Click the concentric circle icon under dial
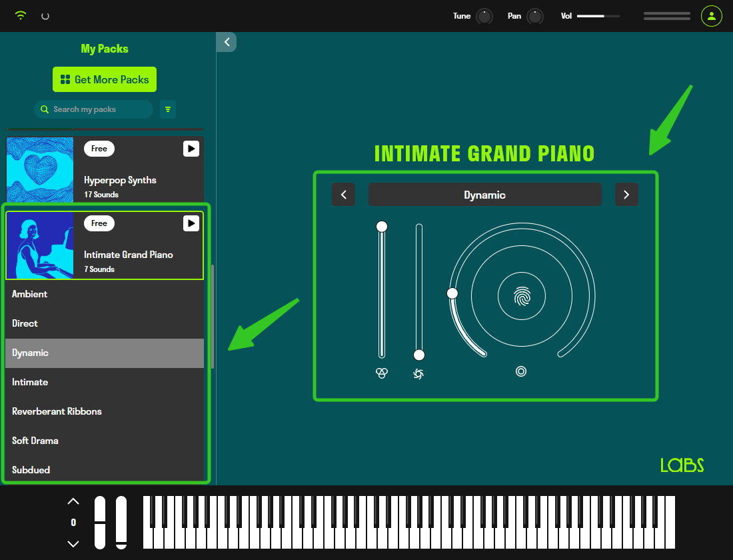The width and height of the screenshot is (733, 560). pos(521,371)
